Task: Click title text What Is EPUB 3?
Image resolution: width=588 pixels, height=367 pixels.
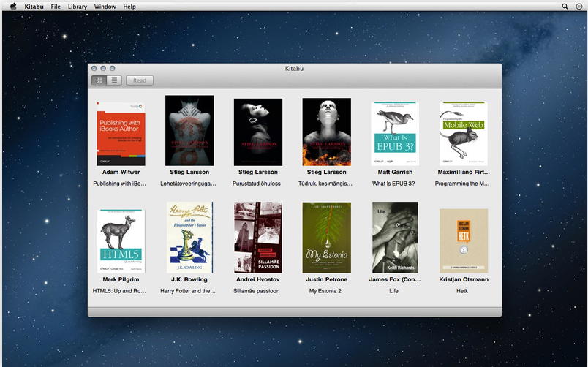Action: [393, 183]
